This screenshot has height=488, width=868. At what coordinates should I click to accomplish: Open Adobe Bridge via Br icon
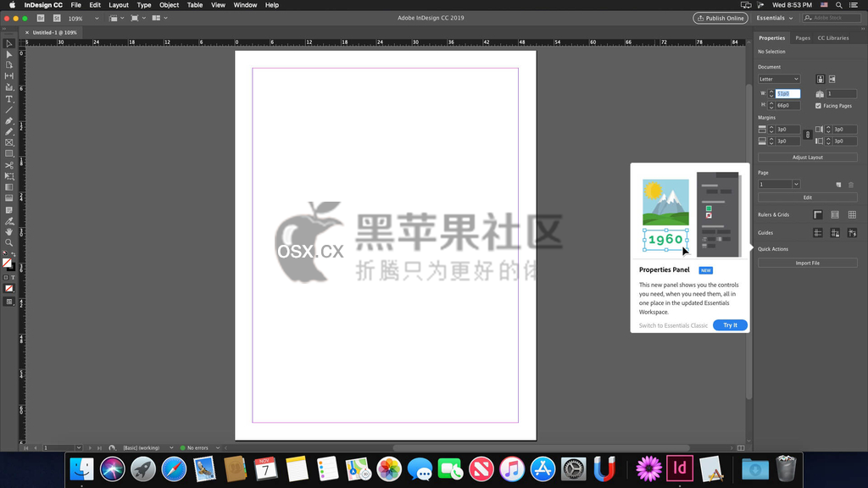(x=41, y=19)
